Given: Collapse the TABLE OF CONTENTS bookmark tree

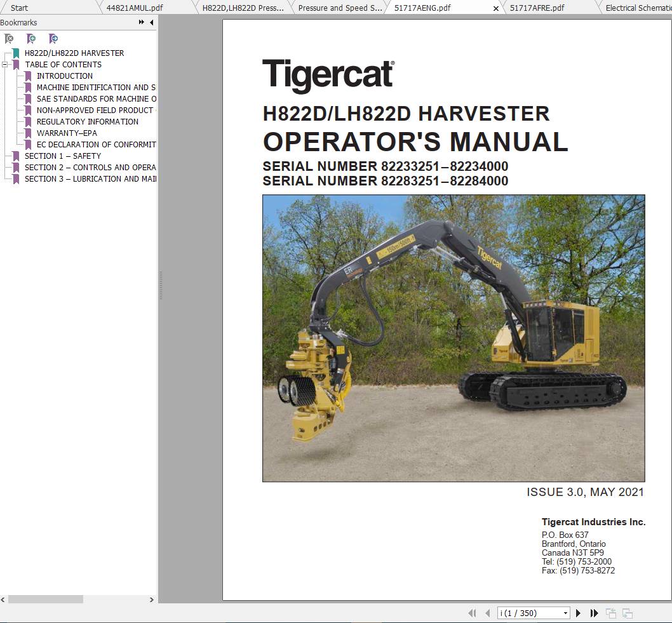Looking at the screenshot, I should tap(5, 64).
